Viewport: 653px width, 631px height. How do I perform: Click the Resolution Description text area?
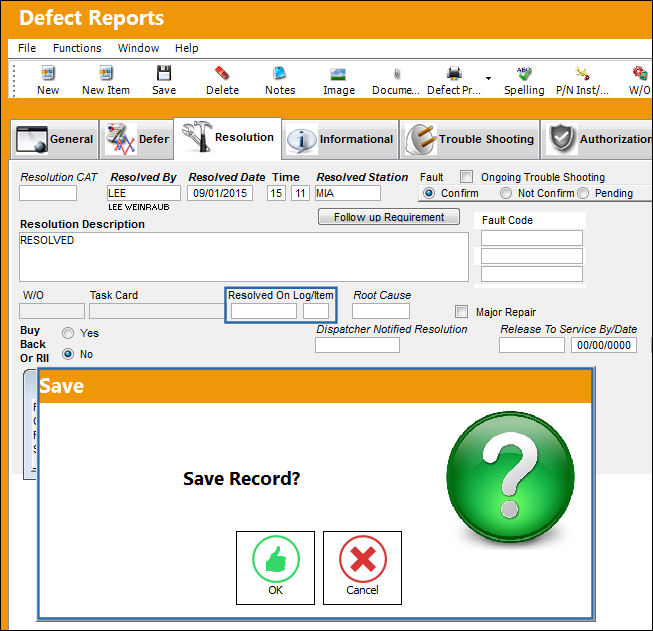pyautogui.click(x=244, y=257)
